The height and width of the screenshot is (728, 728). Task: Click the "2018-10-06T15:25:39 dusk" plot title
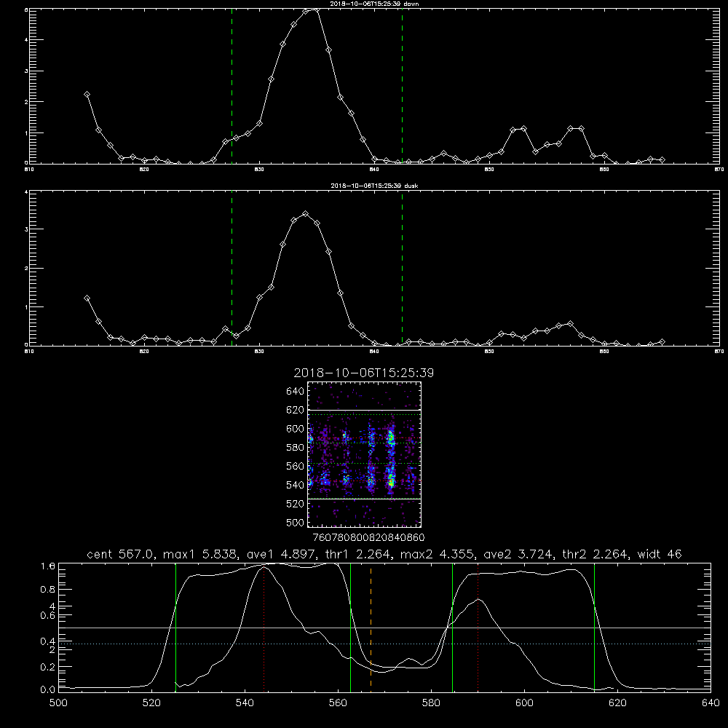(x=374, y=186)
